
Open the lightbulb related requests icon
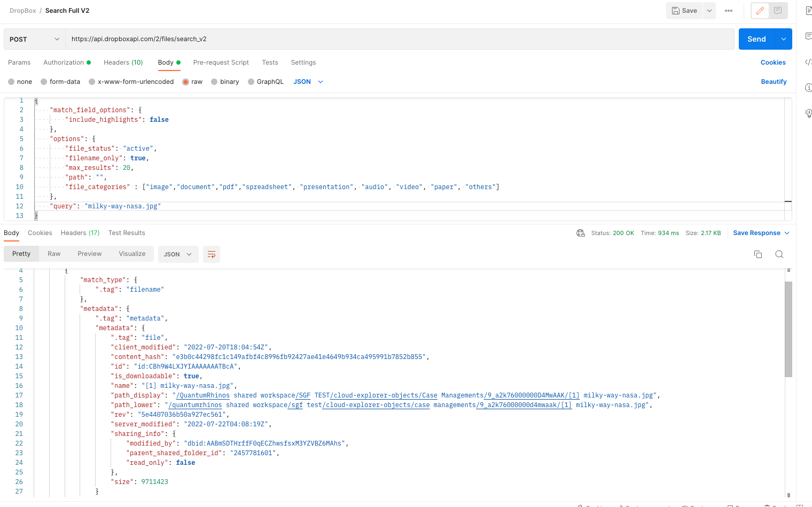tap(808, 113)
